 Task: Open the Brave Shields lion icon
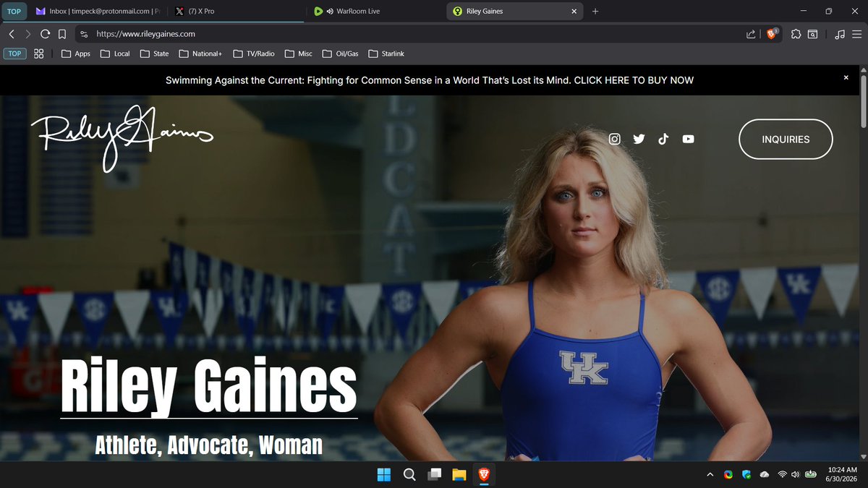pyautogui.click(x=773, y=33)
